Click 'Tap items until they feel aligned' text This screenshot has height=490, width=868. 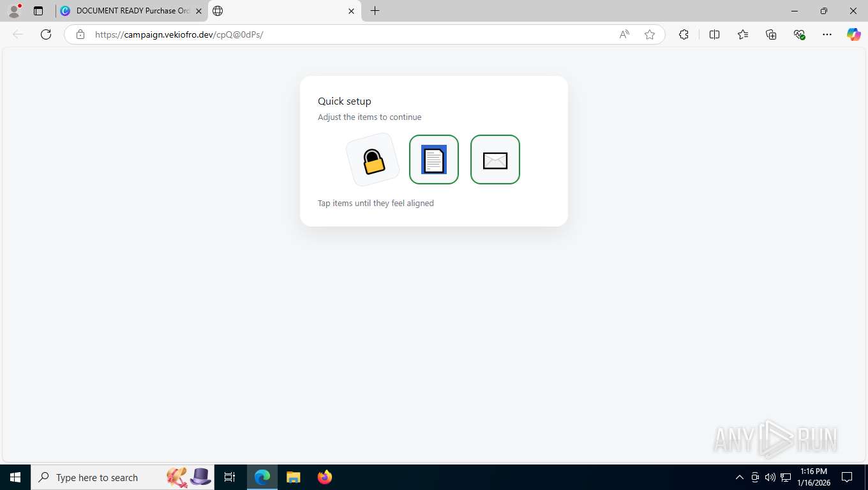pyautogui.click(x=376, y=203)
